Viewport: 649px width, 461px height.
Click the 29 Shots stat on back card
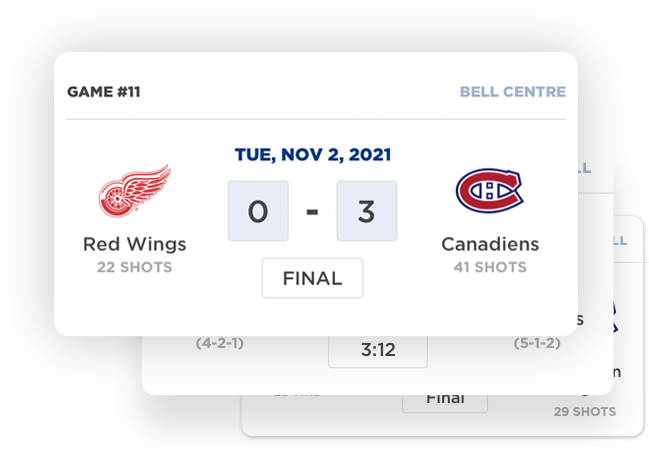point(585,412)
